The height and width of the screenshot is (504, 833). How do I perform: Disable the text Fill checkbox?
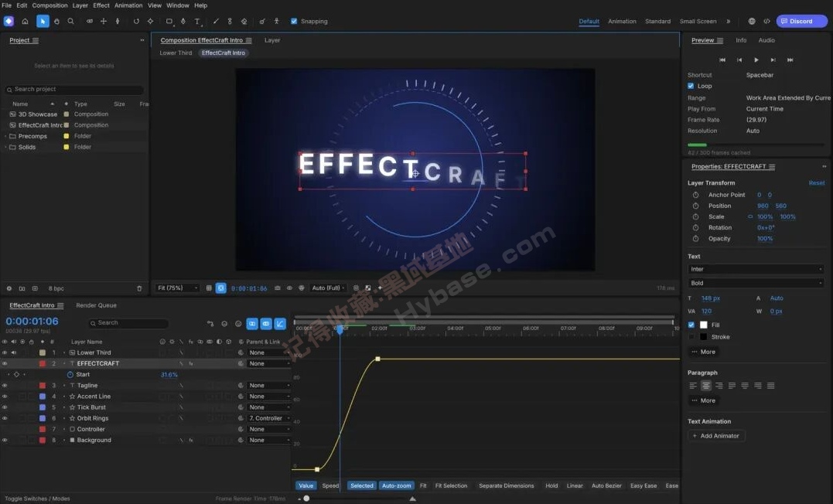(691, 325)
